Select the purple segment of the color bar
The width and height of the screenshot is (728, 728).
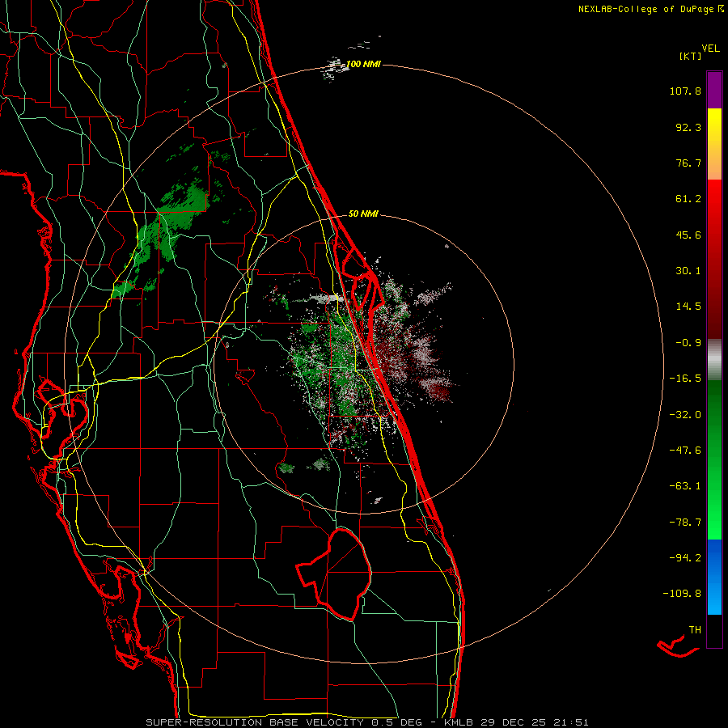[x=714, y=90]
